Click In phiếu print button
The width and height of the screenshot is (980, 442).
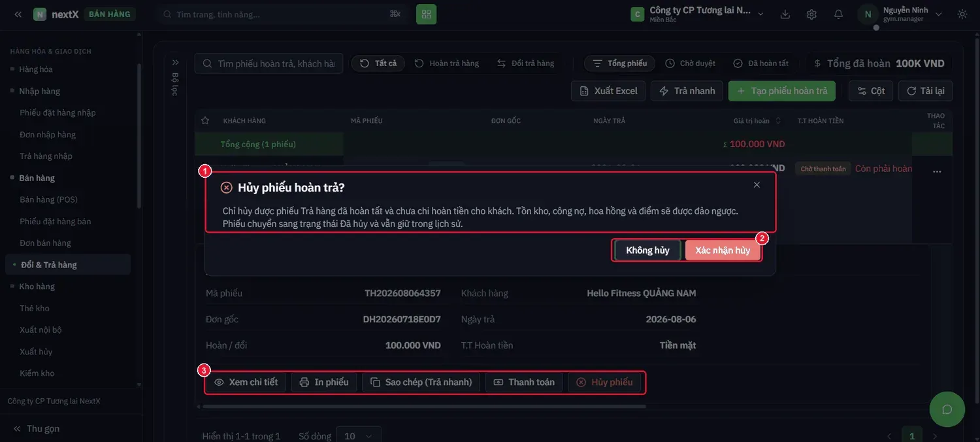[324, 382]
